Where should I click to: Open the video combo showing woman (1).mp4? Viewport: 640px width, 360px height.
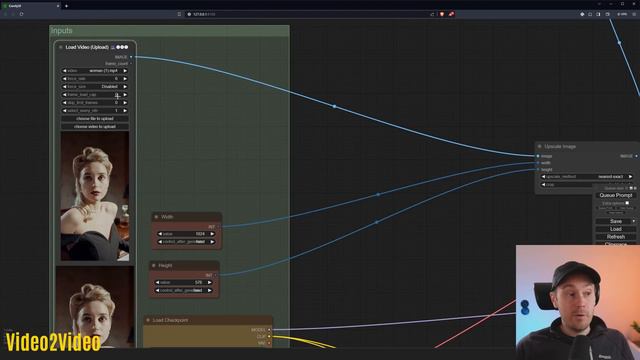tap(95, 71)
